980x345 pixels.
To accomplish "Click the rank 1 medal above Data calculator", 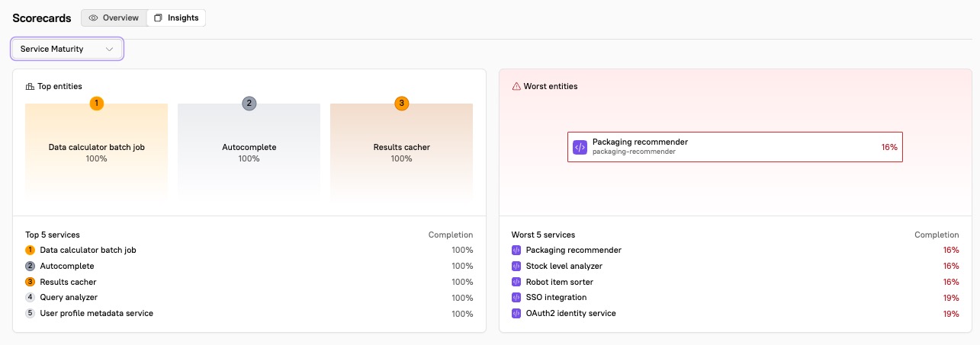I will point(96,104).
